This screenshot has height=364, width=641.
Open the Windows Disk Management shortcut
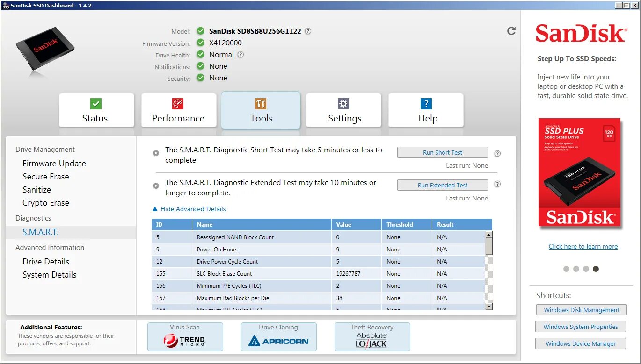(582, 310)
